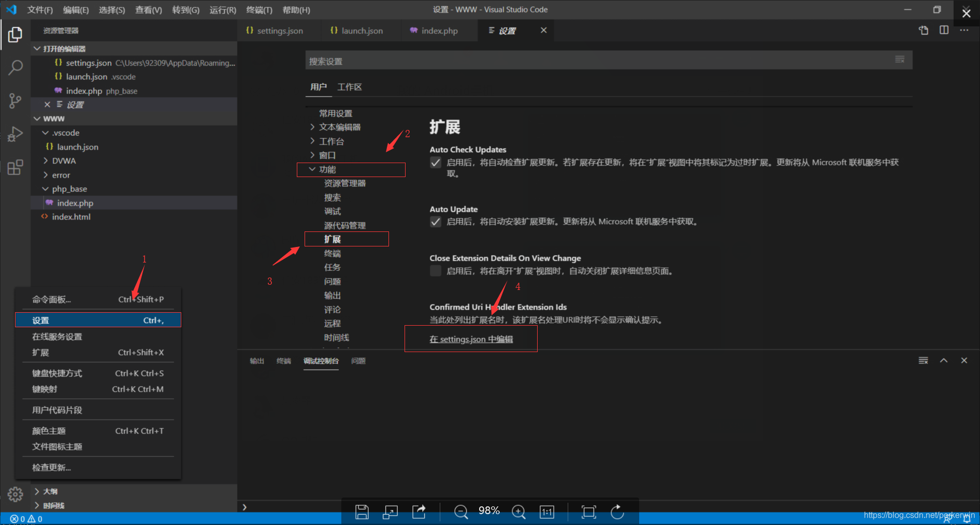Screen dimensions: 980x525
Task: Click the clear settings search filter icon
Action: point(900,60)
